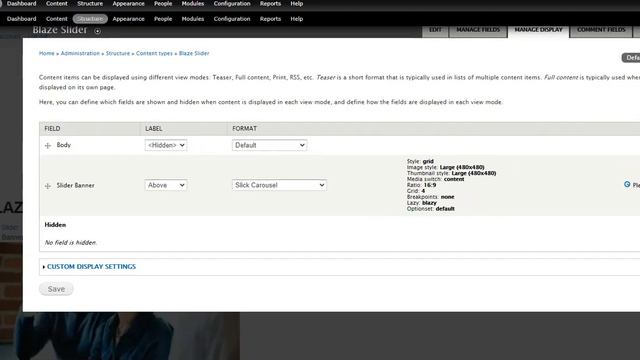Click the 'No field is hidden.' text
The image size is (640, 360).
71,242
